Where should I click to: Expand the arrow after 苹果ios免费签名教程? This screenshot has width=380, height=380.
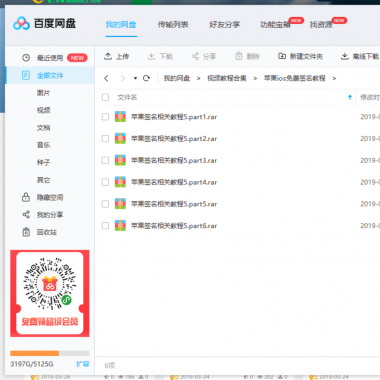point(334,78)
